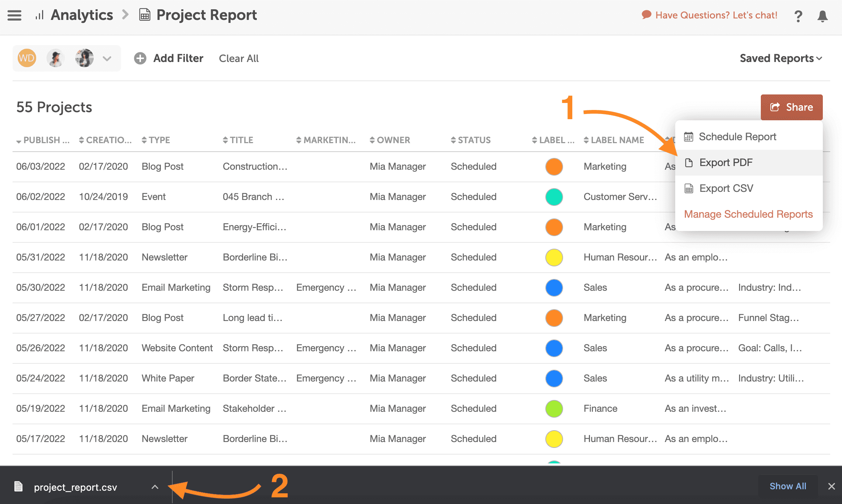
Task: Click 'Border State…' title cell
Action: (x=255, y=378)
